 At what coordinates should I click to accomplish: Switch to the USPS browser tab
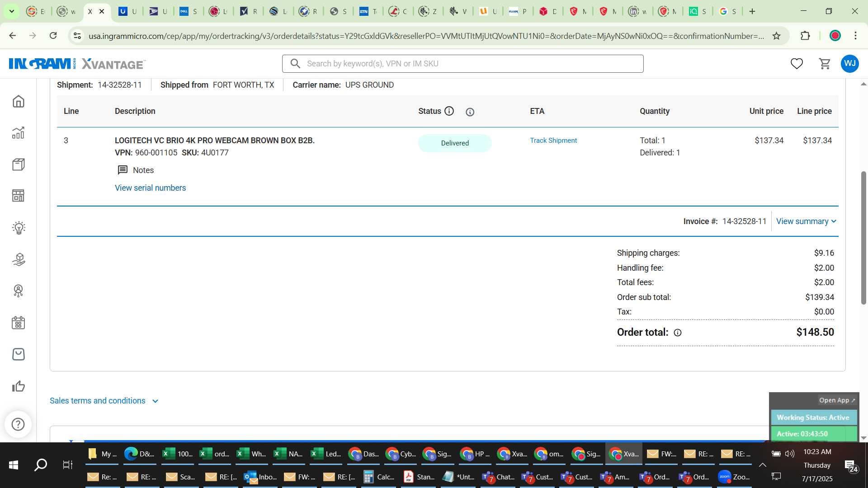pos(158,11)
